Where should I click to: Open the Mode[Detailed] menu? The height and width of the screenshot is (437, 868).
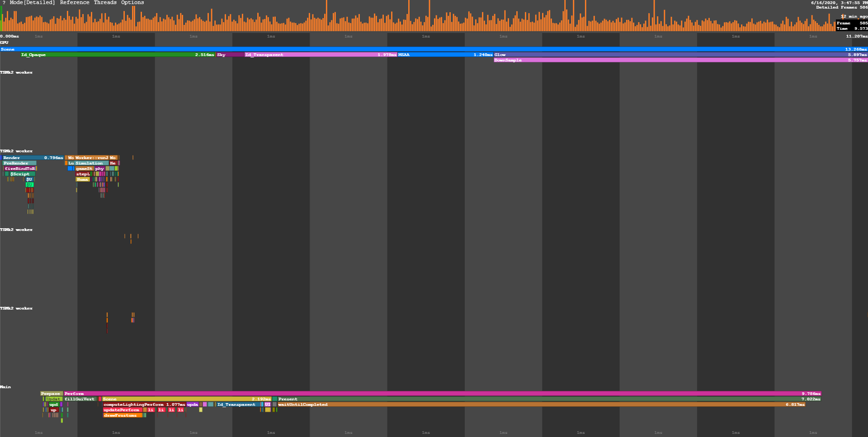pos(32,3)
